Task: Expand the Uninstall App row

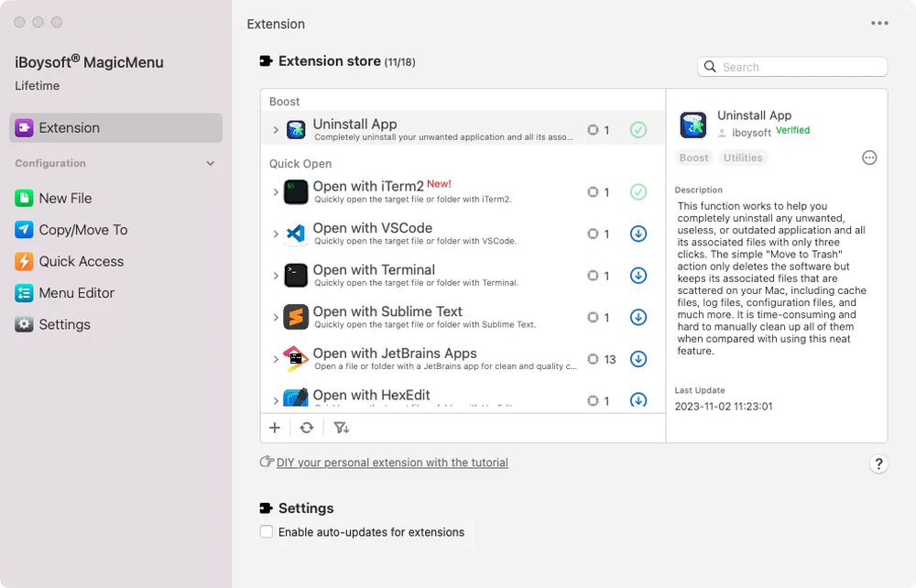Action: pyautogui.click(x=276, y=130)
